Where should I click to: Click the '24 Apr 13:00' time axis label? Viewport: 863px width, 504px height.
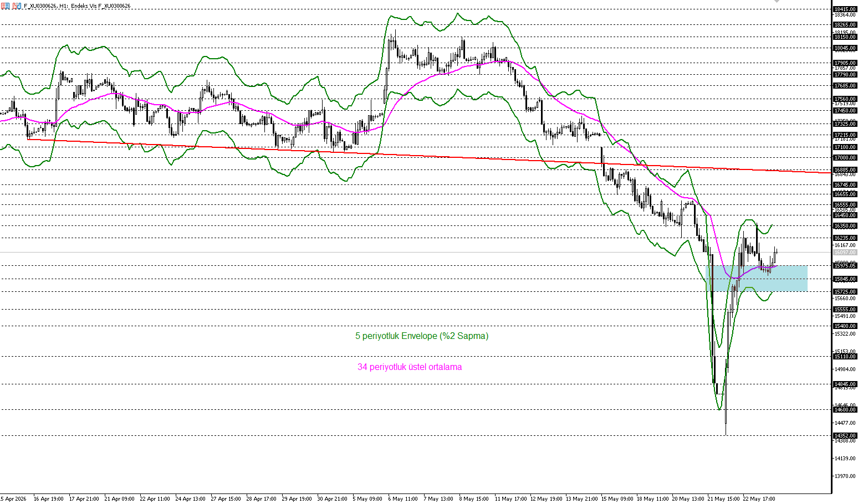[x=190, y=499]
